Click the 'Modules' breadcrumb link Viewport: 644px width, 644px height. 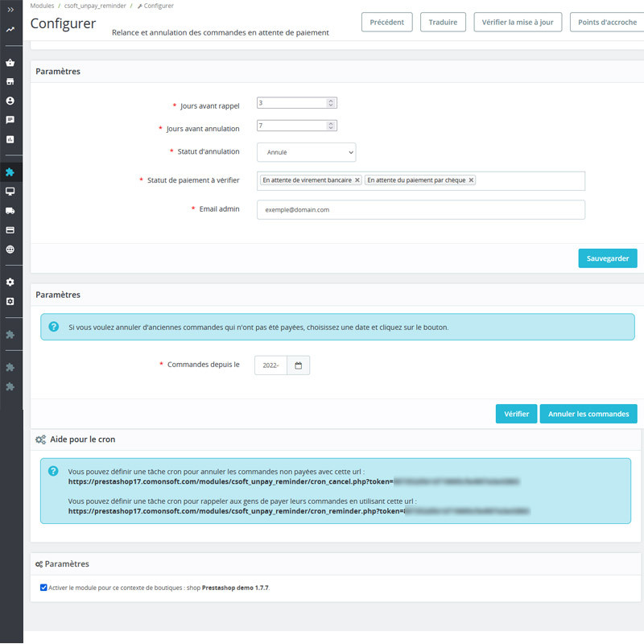42,6
